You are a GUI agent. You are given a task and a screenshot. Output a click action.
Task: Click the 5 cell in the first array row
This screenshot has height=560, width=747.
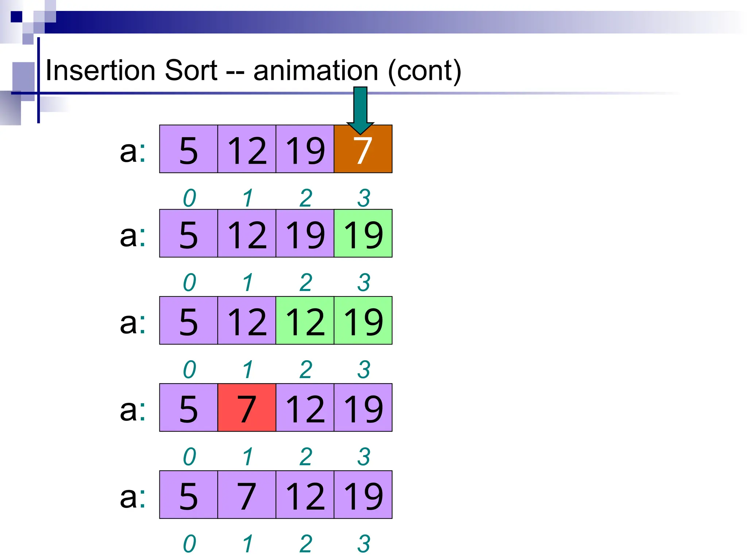(189, 149)
